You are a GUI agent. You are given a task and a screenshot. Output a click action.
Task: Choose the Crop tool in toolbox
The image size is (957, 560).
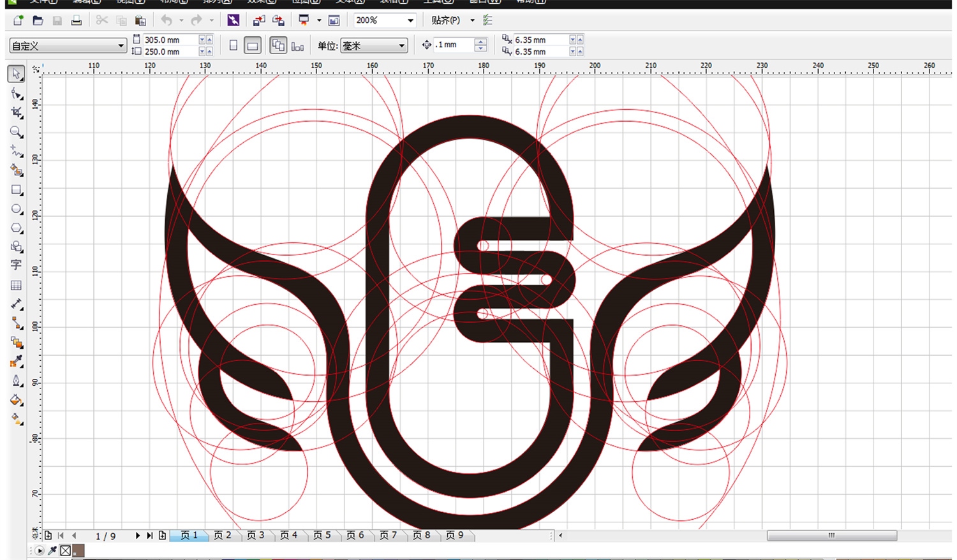click(x=17, y=113)
